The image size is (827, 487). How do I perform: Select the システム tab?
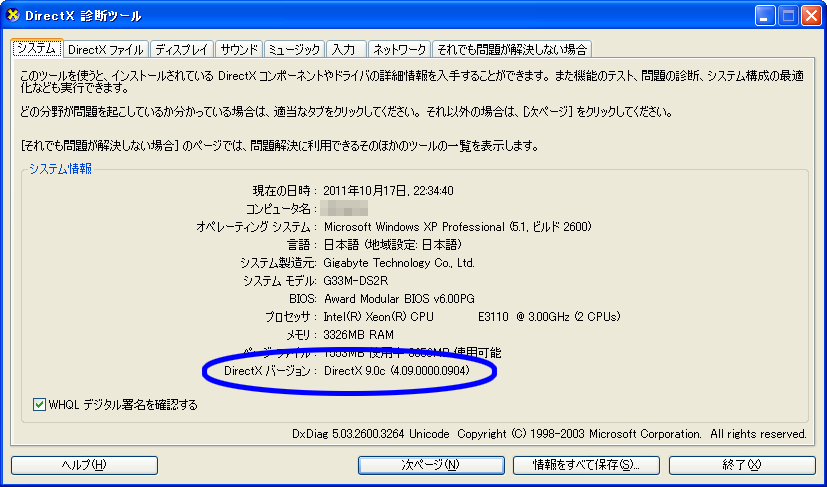tap(37, 49)
